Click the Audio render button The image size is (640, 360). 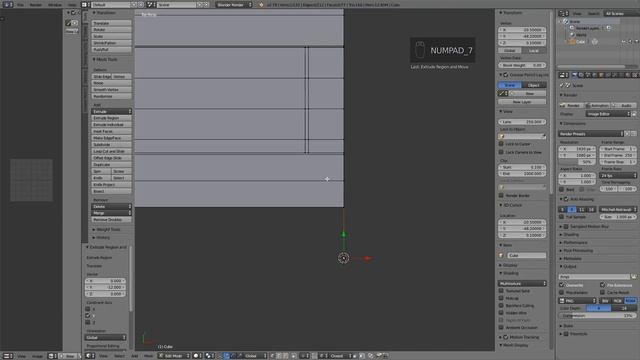pos(624,105)
